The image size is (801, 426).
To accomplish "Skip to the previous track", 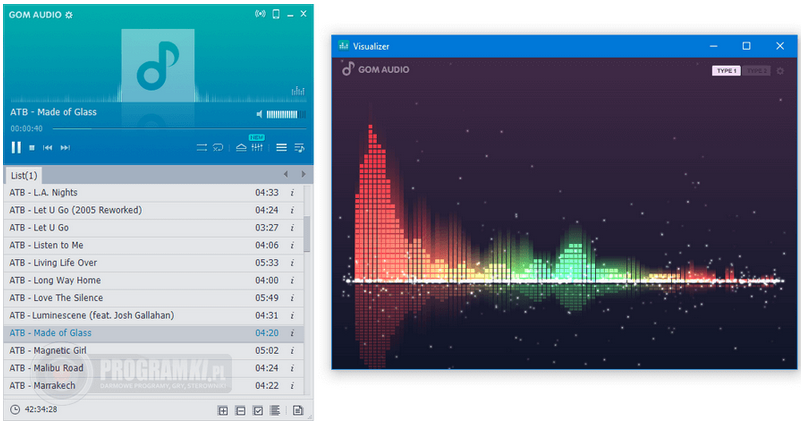I will [48, 148].
